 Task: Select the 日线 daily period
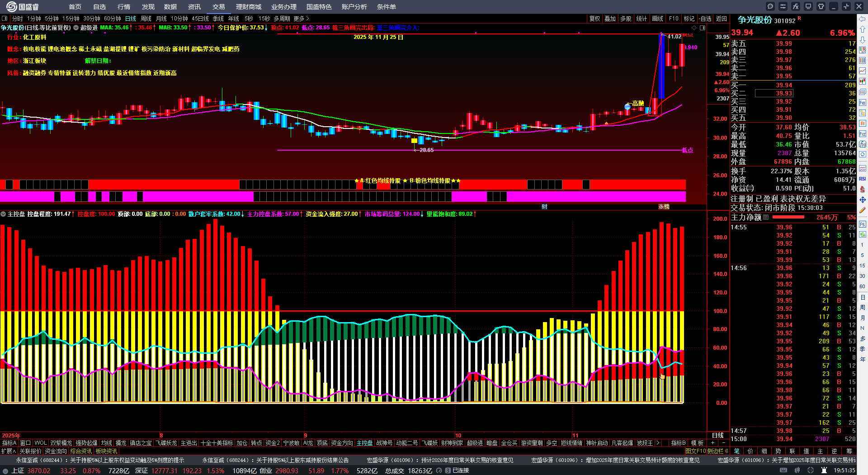[x=131, y=19]
